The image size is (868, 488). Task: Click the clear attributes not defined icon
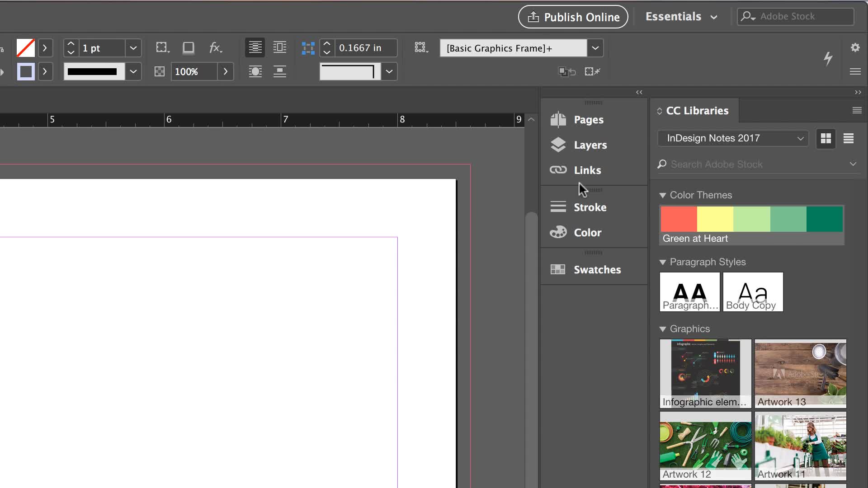592,71
